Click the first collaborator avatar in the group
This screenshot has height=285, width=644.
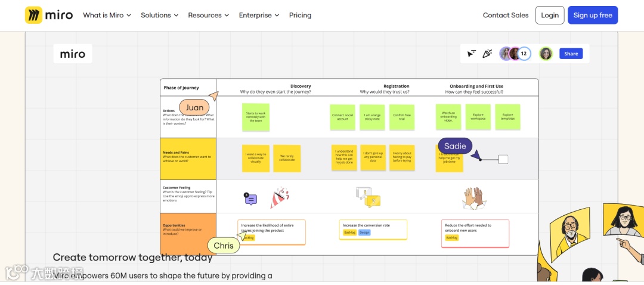505,54
